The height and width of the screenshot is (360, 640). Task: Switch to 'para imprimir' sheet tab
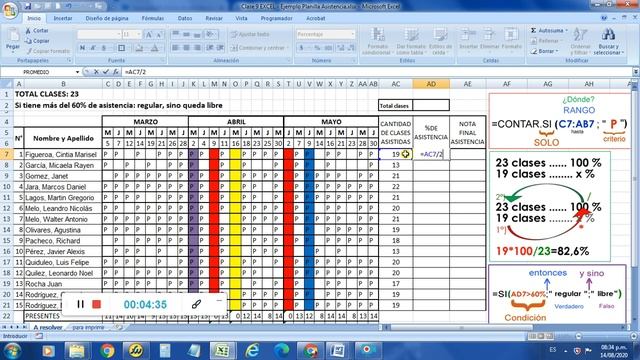(x=88, y=327)
